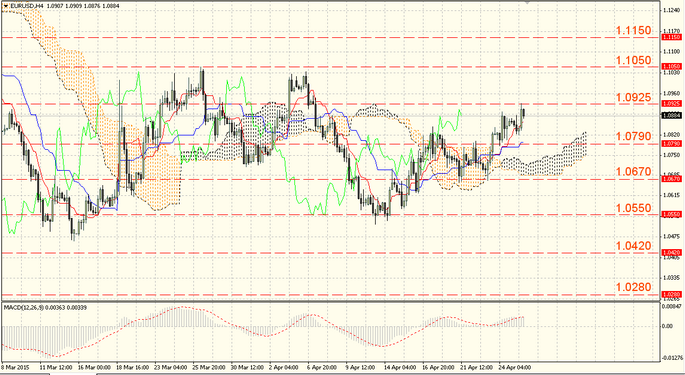This screenshot has height=375, width=685.
Task: Click the red 1.0550 price axis tag
Action: [x=671, y=215]
